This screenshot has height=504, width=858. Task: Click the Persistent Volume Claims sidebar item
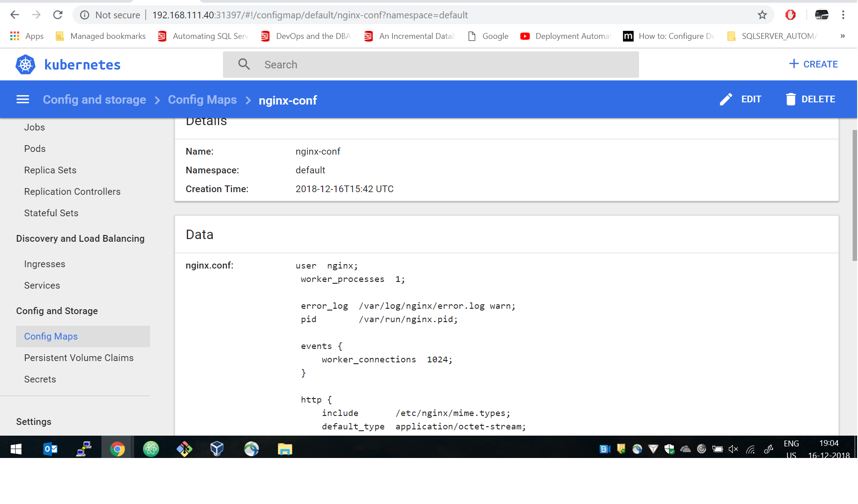click(79, 357)
